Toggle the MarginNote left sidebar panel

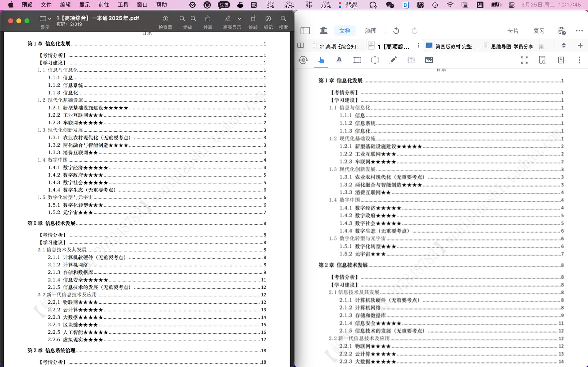pyautogui.click(x=305, y=31)
